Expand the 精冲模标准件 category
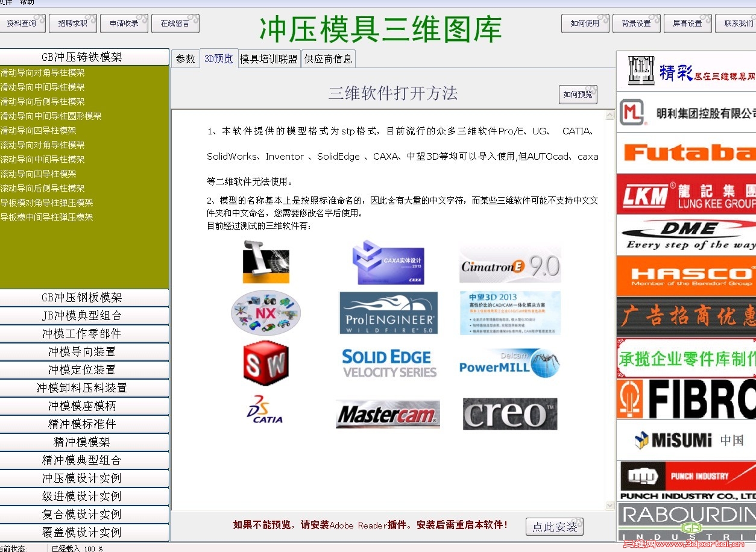Viewport: 756px width, 552px height. pyautogui.click(x=83, y=424)
